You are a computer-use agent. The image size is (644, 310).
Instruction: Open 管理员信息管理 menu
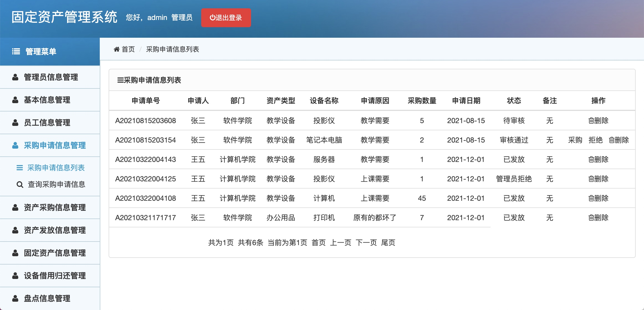point(50,77)
